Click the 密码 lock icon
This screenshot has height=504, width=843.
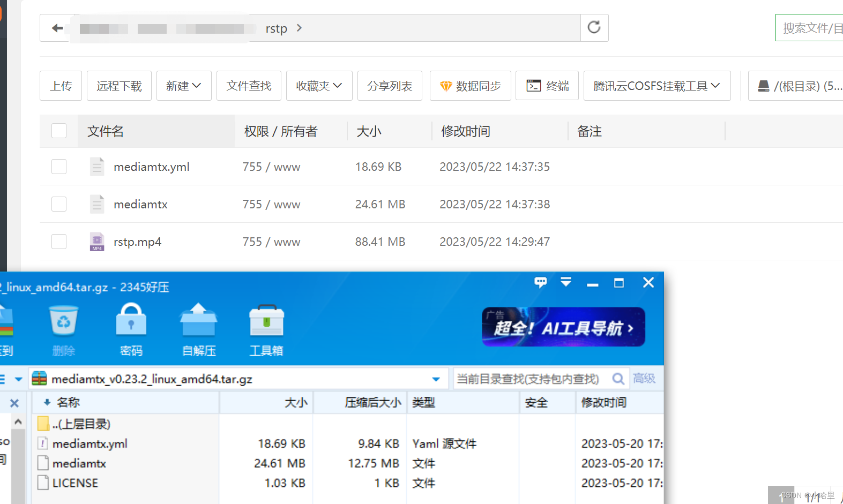coord(131,330)
